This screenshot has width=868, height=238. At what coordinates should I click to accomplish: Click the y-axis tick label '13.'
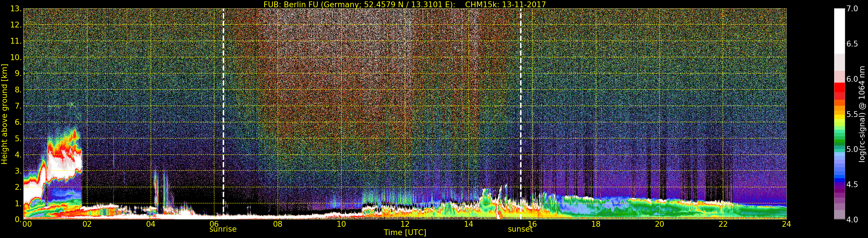pyautogui.click(x=16, y=9)
